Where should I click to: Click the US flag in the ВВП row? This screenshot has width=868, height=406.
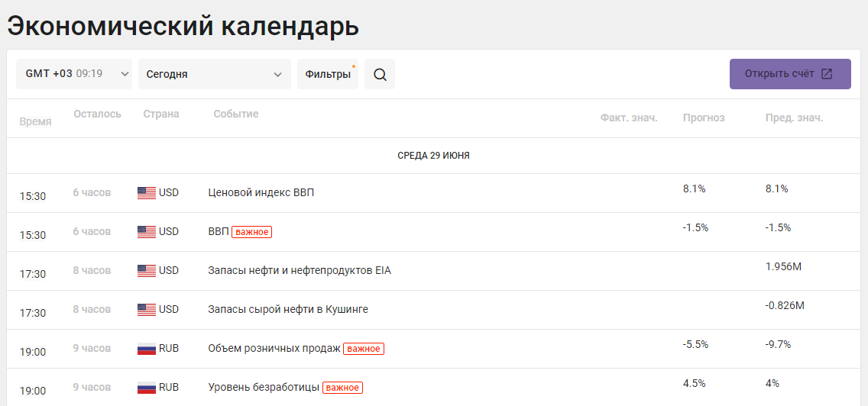[147, 232]
